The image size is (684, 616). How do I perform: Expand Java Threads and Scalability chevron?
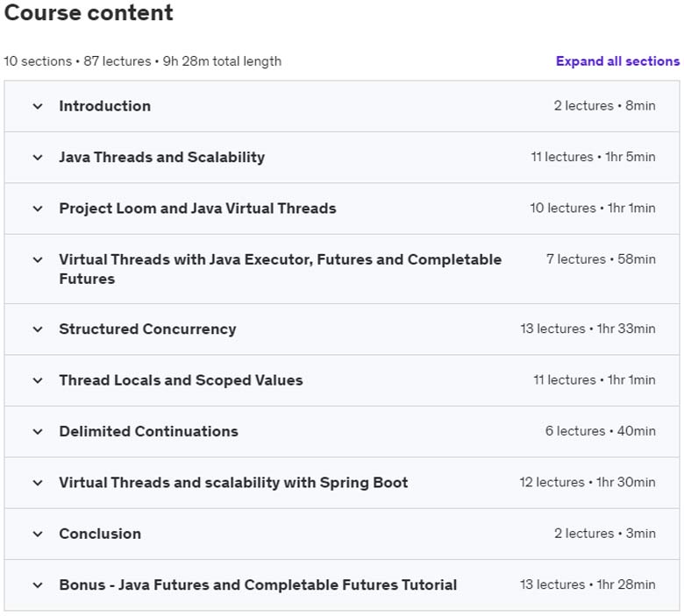tap(38, 158)
